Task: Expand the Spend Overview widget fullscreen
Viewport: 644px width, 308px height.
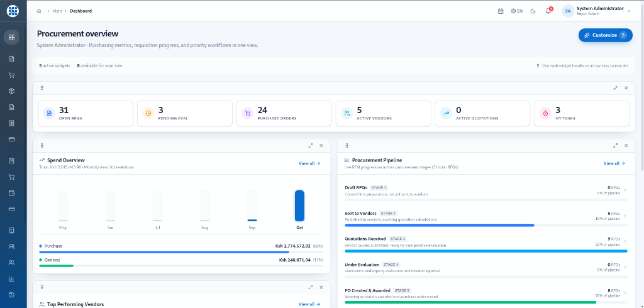Action: [x=311, y=145]
